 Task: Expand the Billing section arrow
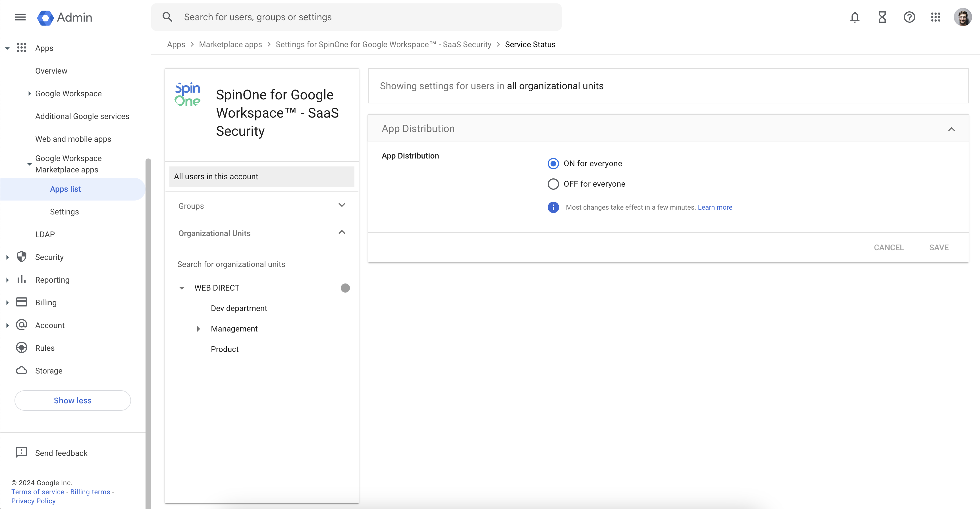click(x=7, y=303)
